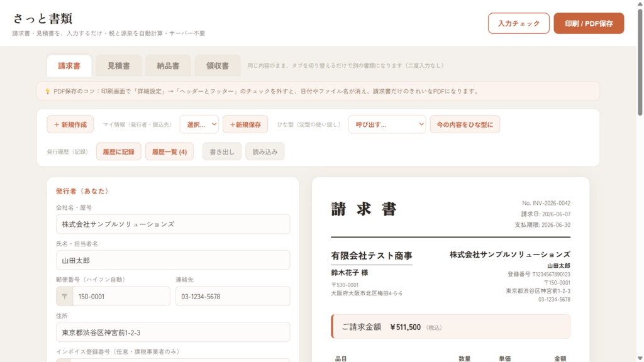Image resolution: width=644 pixels, height=362 pixels.
Task: Focus the 会社名・屋号 input field
Action: (173, 224)
